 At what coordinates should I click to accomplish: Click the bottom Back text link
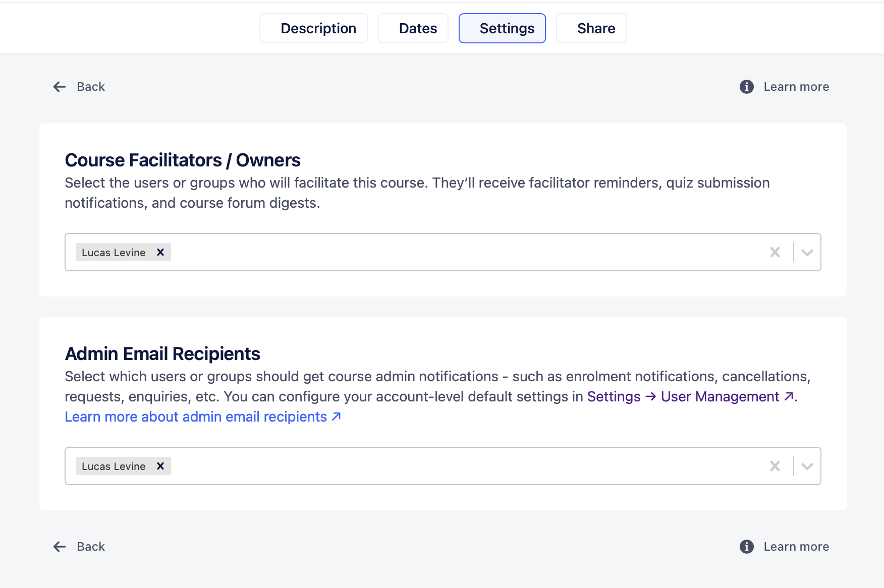coord(91,547)
